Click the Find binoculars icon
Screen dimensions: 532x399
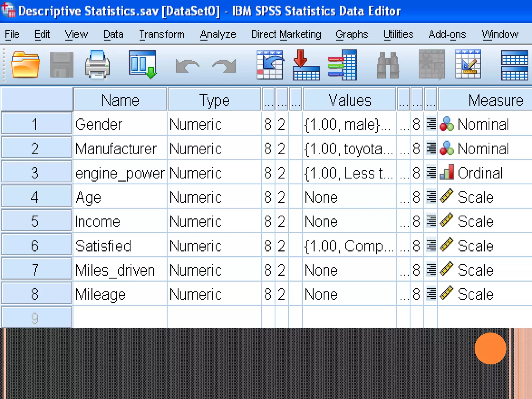[388, 65]
